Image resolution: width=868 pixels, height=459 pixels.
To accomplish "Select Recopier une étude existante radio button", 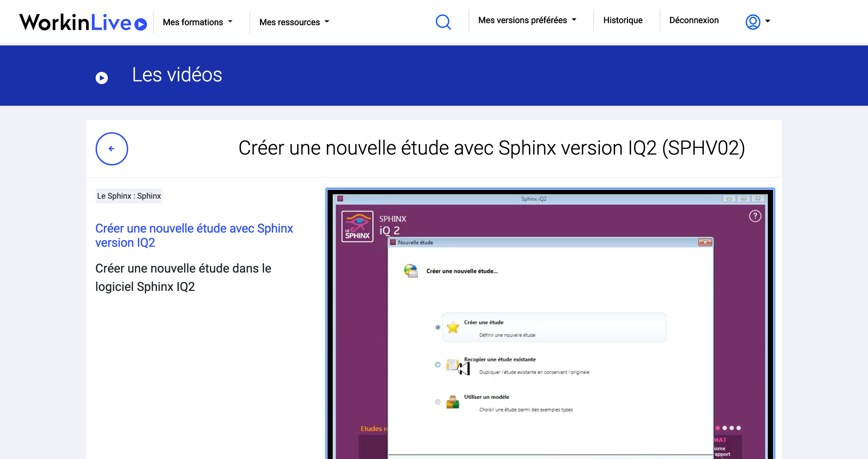I will (x=438, y=365).
